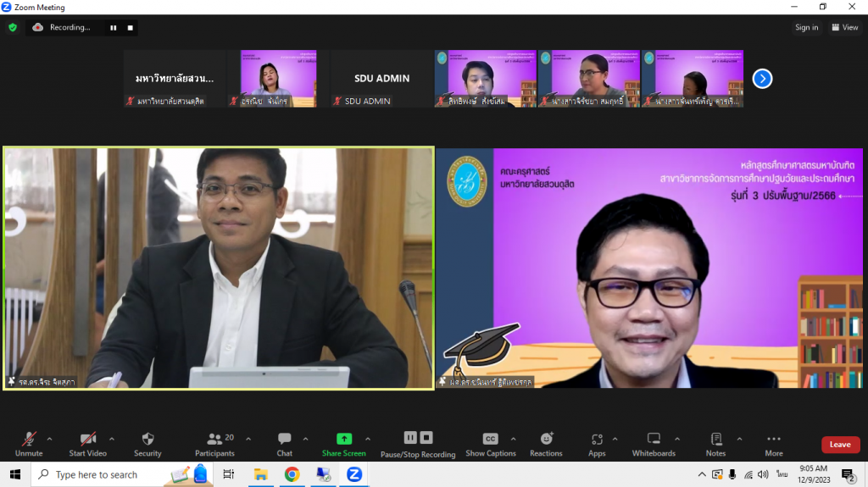
Task: Open the Chat panel
Action: click(x=285, y=440)
